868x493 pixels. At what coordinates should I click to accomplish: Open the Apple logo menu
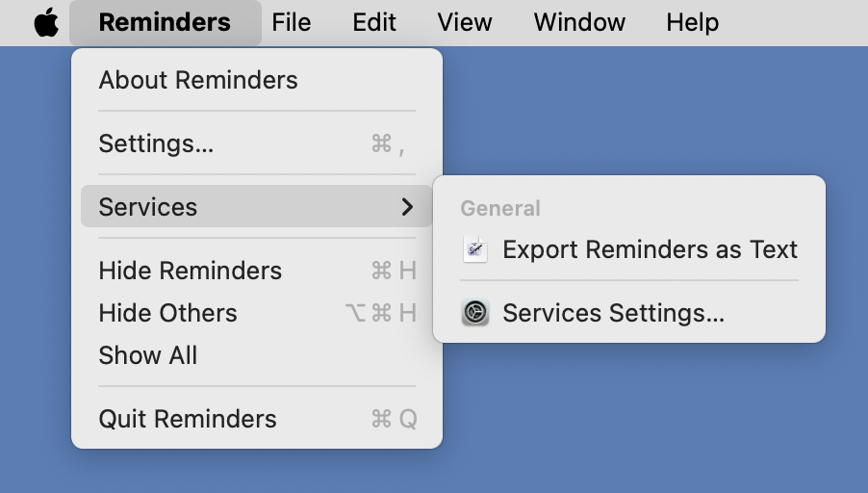pyautogui.click(x=46, y=22)
